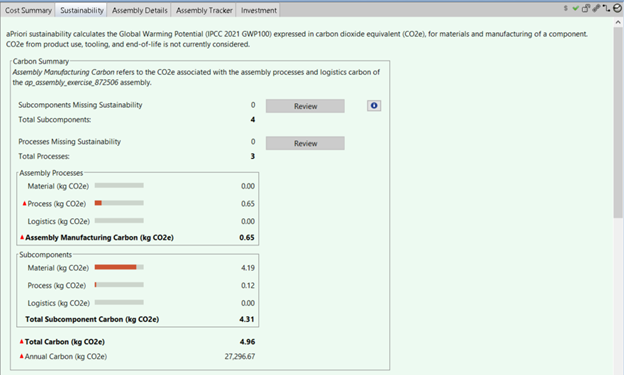Click the globe sustainability icon in tab bar
This screenshot has width=624, height=375.
pyautogui.click(x=617, y=8)
